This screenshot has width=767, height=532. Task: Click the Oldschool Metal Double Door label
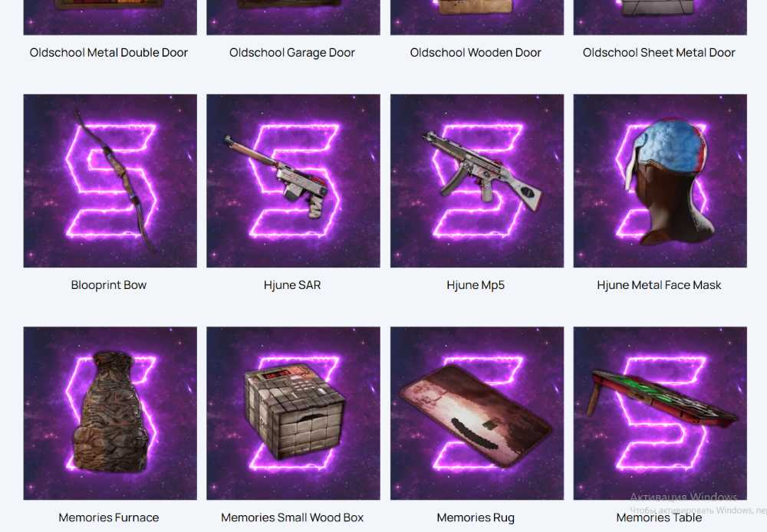pos(109,53)
